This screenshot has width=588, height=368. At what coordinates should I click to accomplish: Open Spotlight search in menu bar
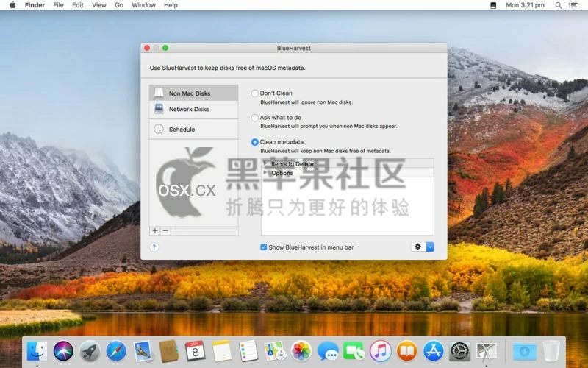pos(559,5)
